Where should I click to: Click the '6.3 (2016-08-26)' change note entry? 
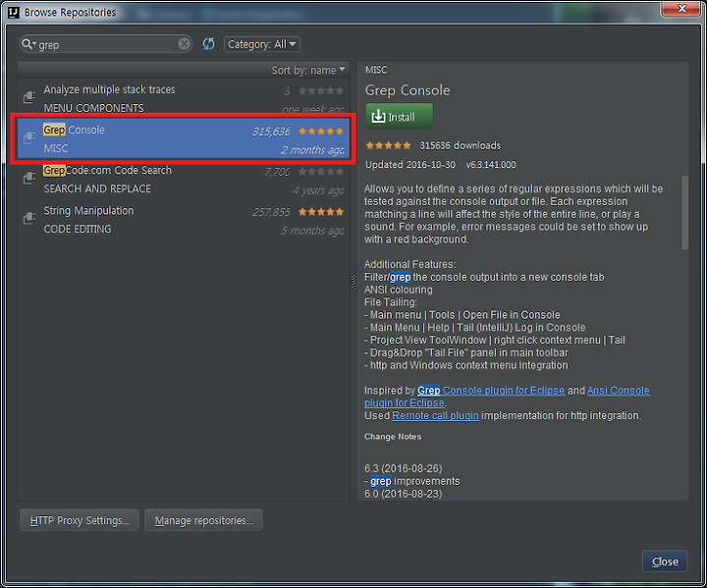coord(404,468)
